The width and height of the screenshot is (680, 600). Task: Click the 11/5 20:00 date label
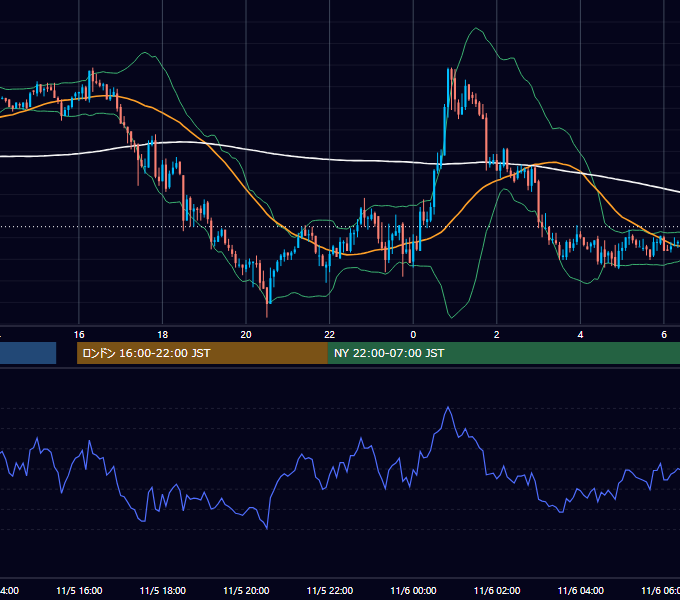coord(246,590)
